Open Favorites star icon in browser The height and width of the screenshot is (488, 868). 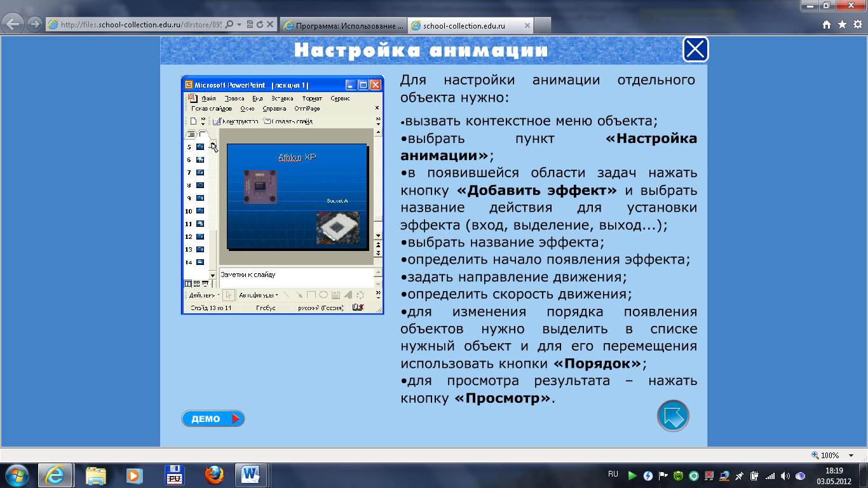pos(842,25)
